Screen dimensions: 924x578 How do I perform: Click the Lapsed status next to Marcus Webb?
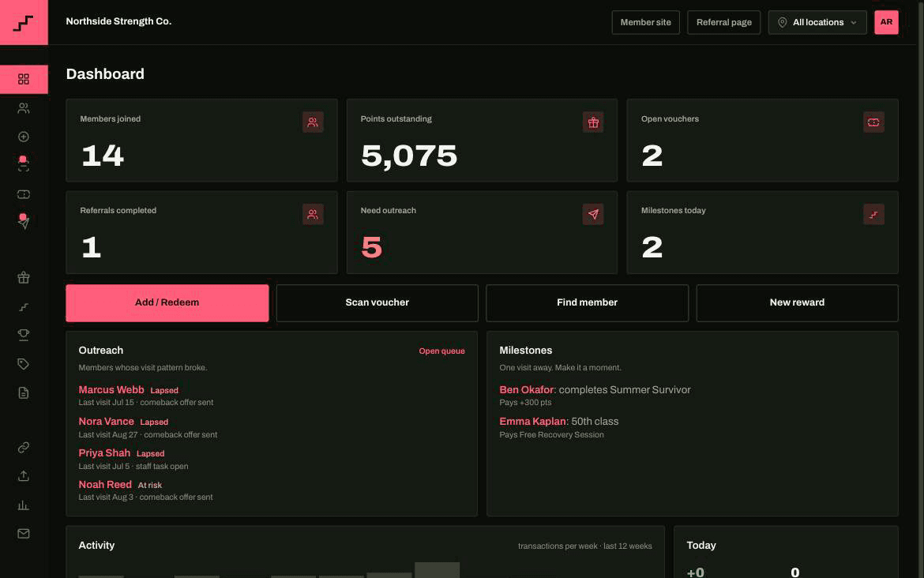pos(164,391)
